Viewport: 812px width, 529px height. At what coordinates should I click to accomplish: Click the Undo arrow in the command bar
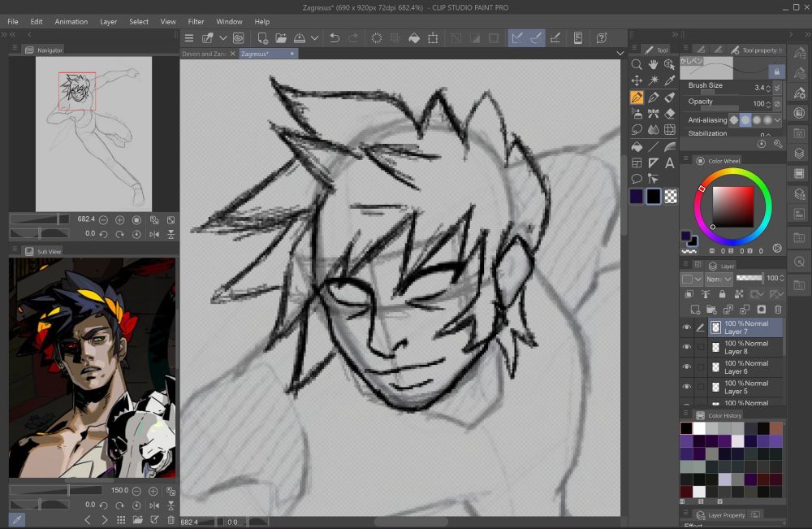pos(335,38)
